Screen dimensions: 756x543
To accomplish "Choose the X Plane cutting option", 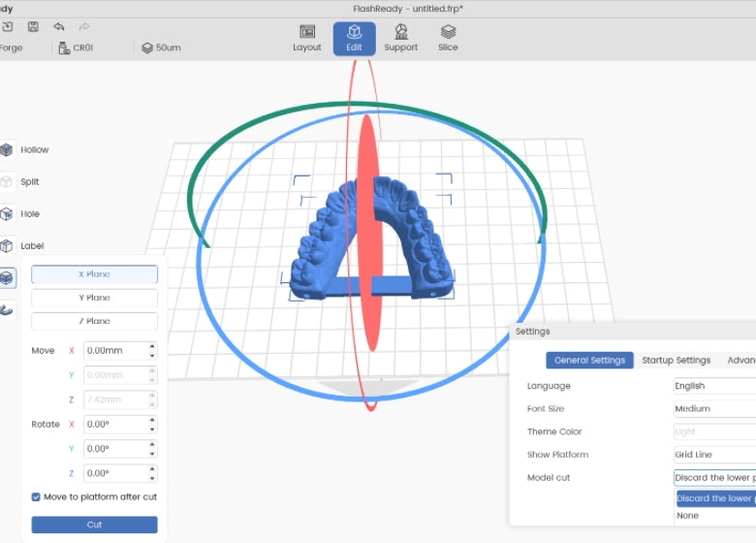I will pyautogui.click(x=94, y=274).
